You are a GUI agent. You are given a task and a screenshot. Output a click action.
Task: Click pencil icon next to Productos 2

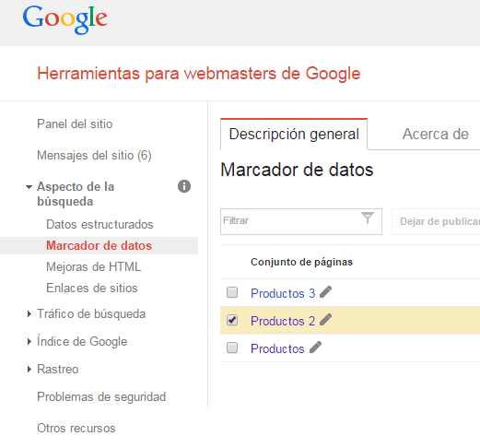[325, 320]
